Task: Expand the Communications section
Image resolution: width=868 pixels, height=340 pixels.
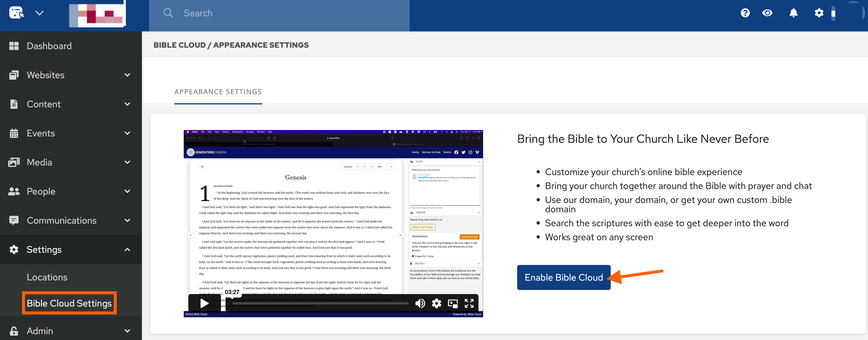Action: click(x=127, y=220)
